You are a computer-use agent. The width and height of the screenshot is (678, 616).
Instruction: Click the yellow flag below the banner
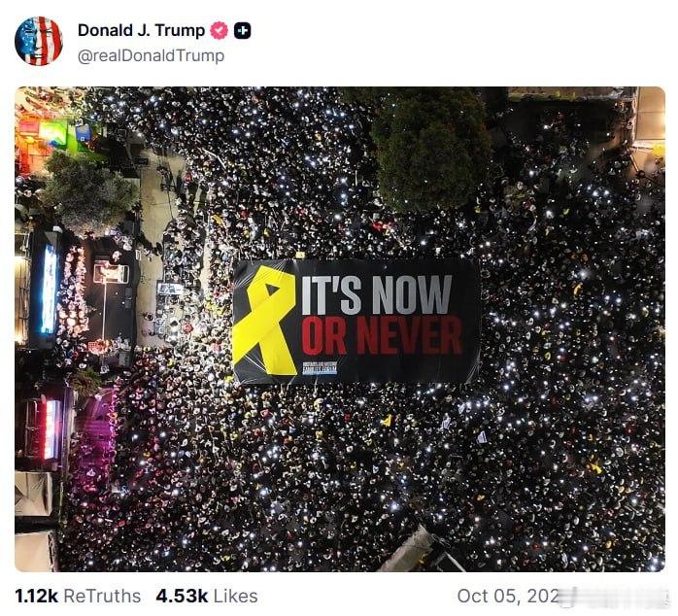pos(387,421)
